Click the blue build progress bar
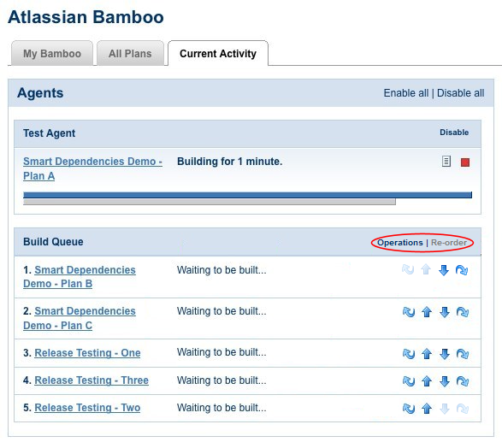 point(247,195)
